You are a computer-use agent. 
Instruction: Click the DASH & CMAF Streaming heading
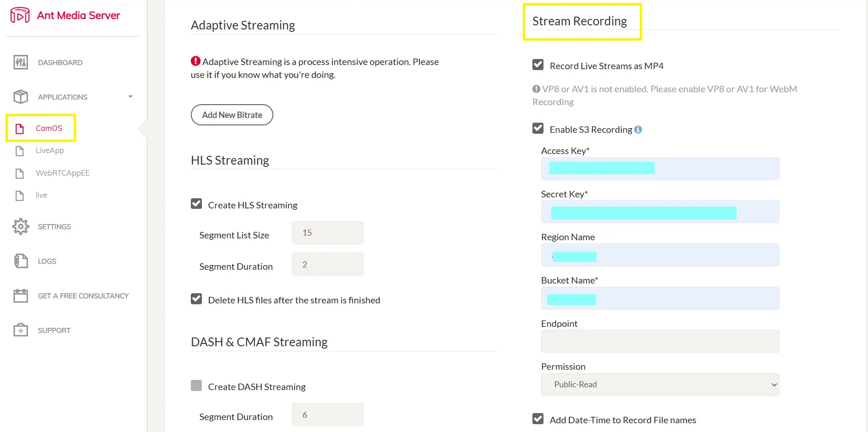coord(259,342)
